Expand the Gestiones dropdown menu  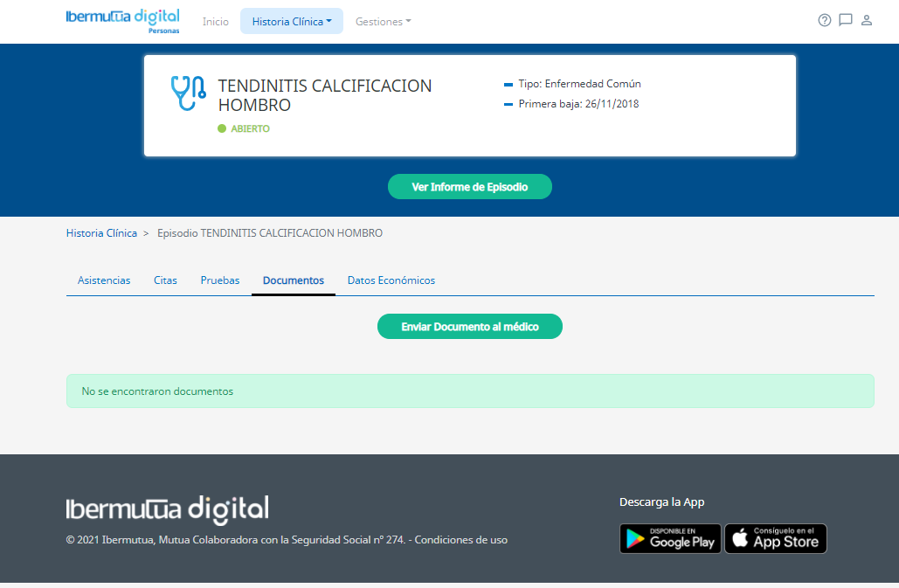coord(383,21)
